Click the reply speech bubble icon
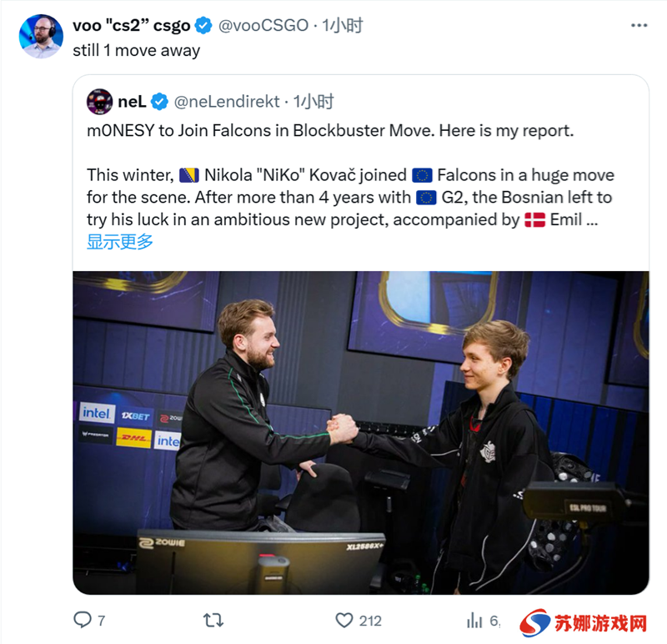Screen dimensions: 667x644 coord(83,620)
